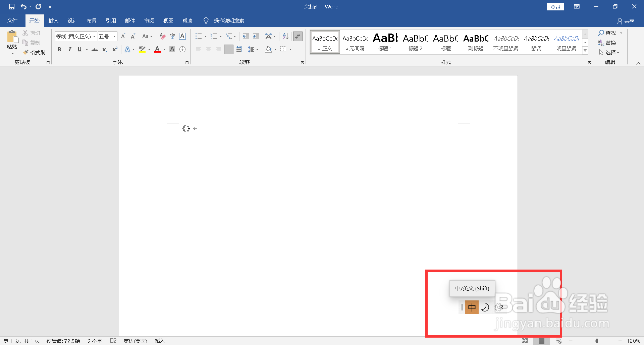
Task: Toggle subscript formatting
Action: click(105, 49)
